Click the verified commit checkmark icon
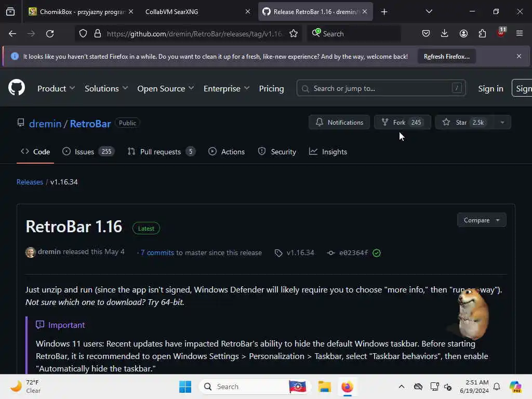The image size is (532, 399). tap(377, 253)
